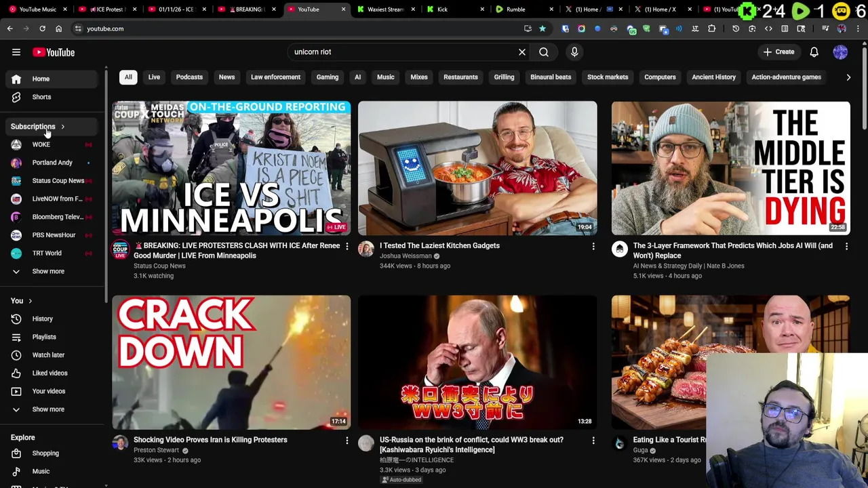Select the Live filter chip

tap(154, 77)
